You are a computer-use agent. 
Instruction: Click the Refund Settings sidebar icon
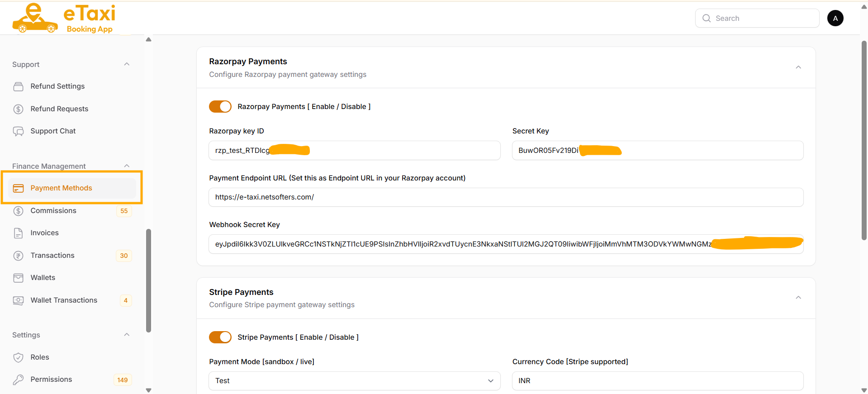[x=18, y=86]
